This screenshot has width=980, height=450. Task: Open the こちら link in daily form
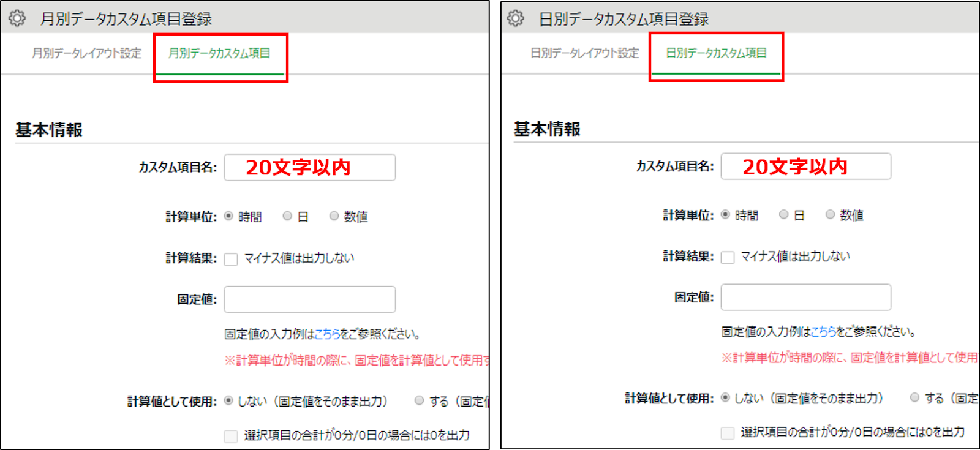point(823,332)
